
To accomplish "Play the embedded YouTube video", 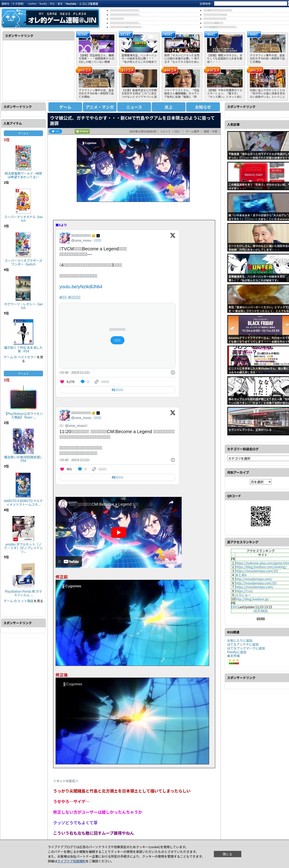I will click(x=118, y=532).
